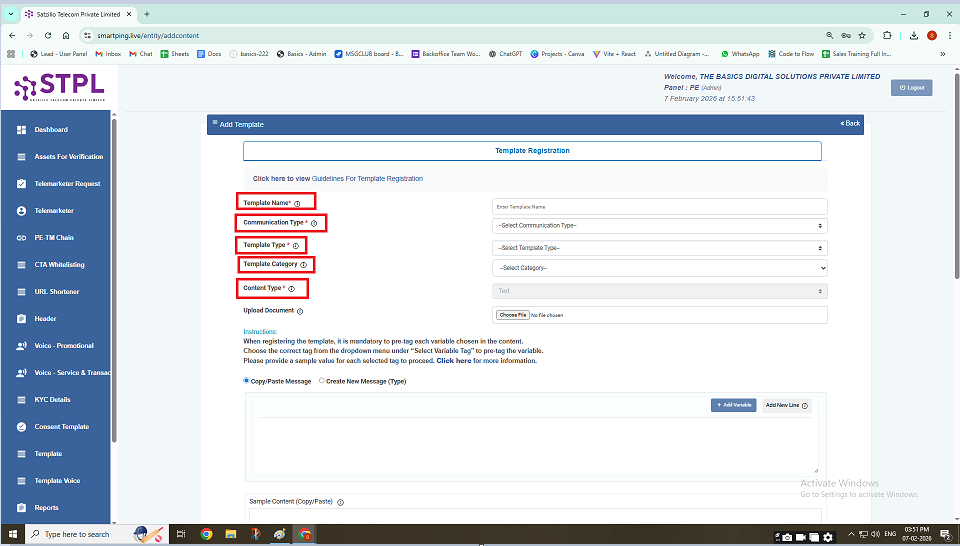Image resolution: width=960 pixels, height=546 pixels.
Task: Open Guidelines For Template Registration link
Action: coord(367,179)
